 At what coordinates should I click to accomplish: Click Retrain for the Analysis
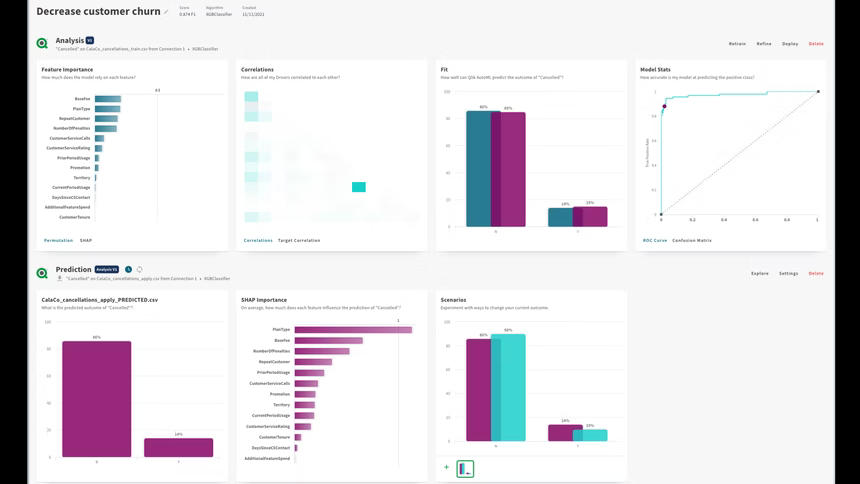[x=737, y=44]
